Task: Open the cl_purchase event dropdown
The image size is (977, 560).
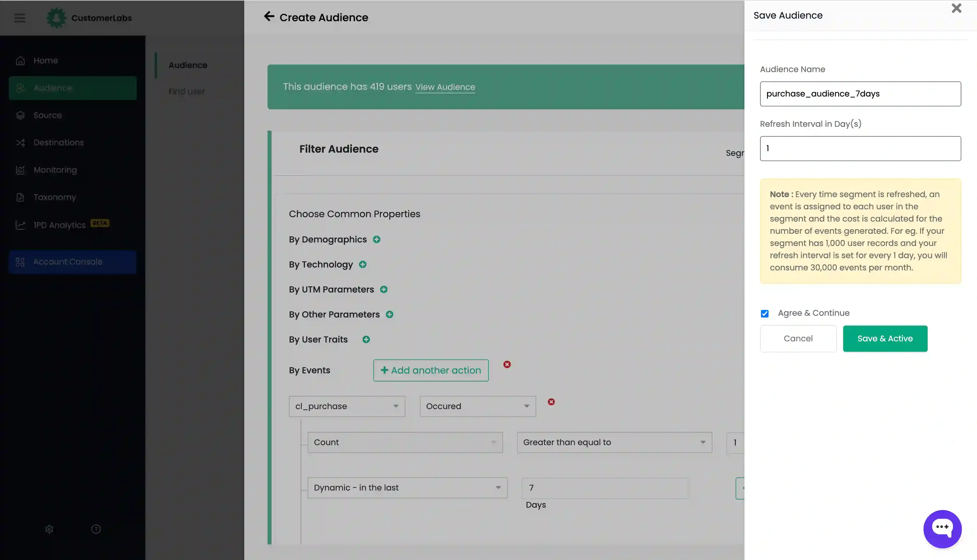Action: [347, 406]
